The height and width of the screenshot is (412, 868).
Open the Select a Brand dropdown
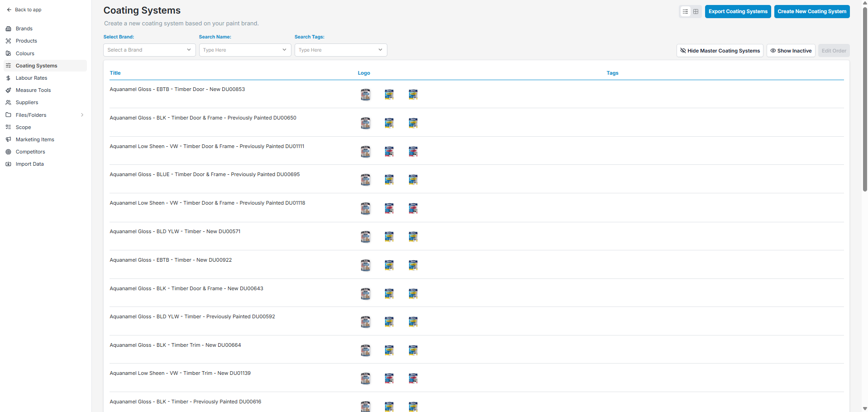pos(149,50)
